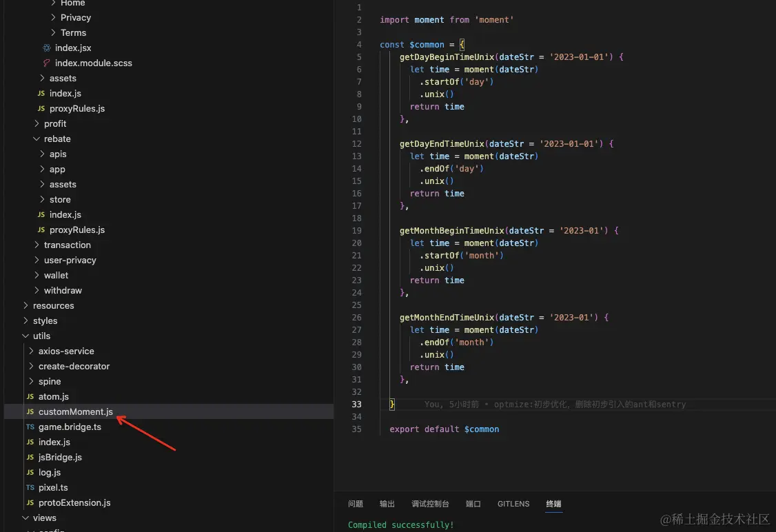776x532 pixels.
Task: Open 端口 panel tab
Action: pos(473,504)
